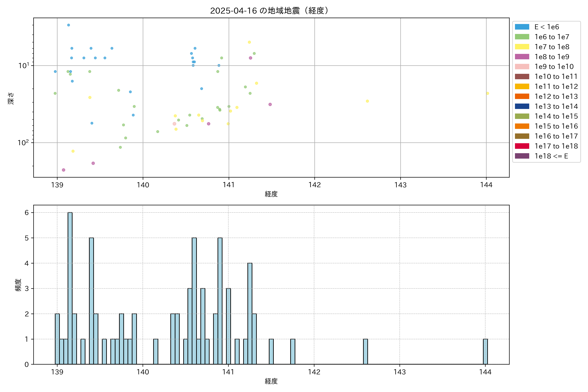Viewport: 588px width, 392px height.
Task: Click the pink 1e9 to 1e10 swatch
Action: point(522,67)
